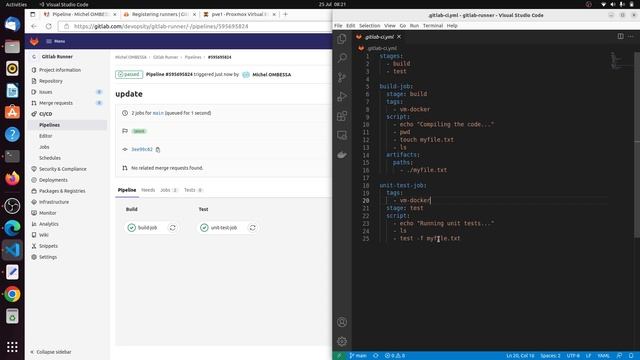Open main branch link in pipeline info
640x360 pixels.
158,113
